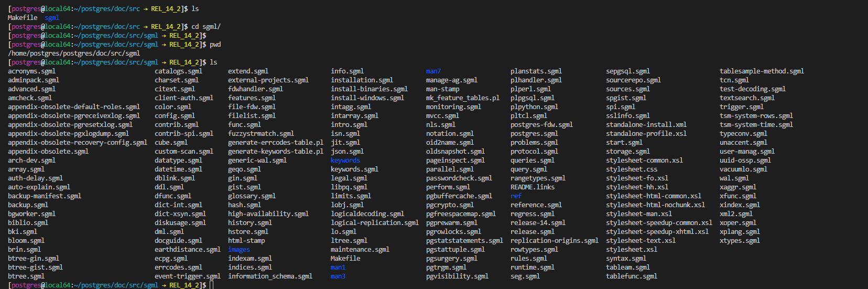868x289 pixels.
Task: Click wal.sgml file name
Action: [x=734, y=178]
